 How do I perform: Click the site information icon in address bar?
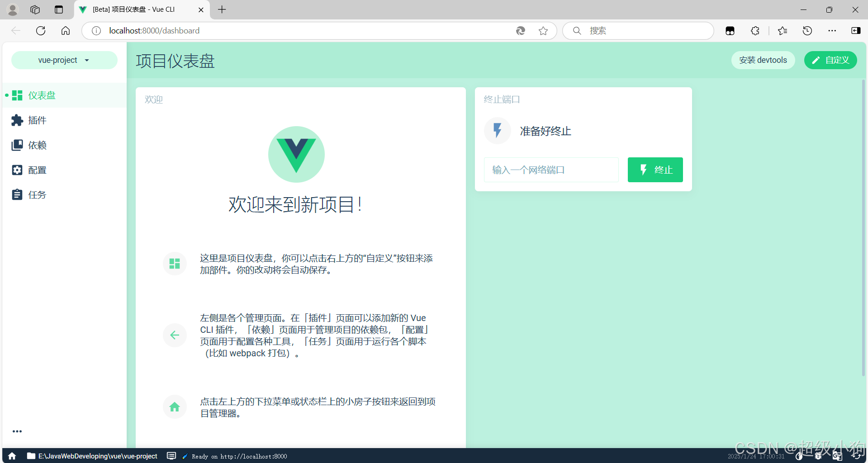[x=96, y=31]
